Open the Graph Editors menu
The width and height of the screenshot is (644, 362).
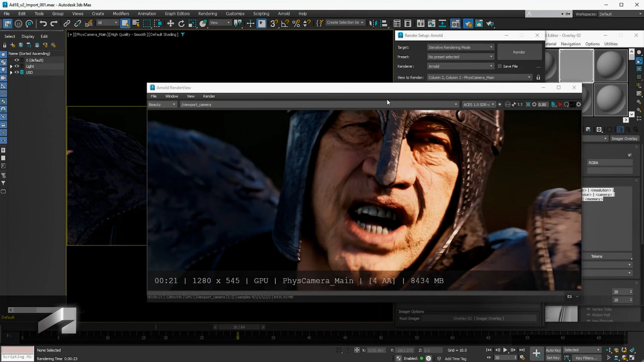pyautogui.click(x=177, y=14)
